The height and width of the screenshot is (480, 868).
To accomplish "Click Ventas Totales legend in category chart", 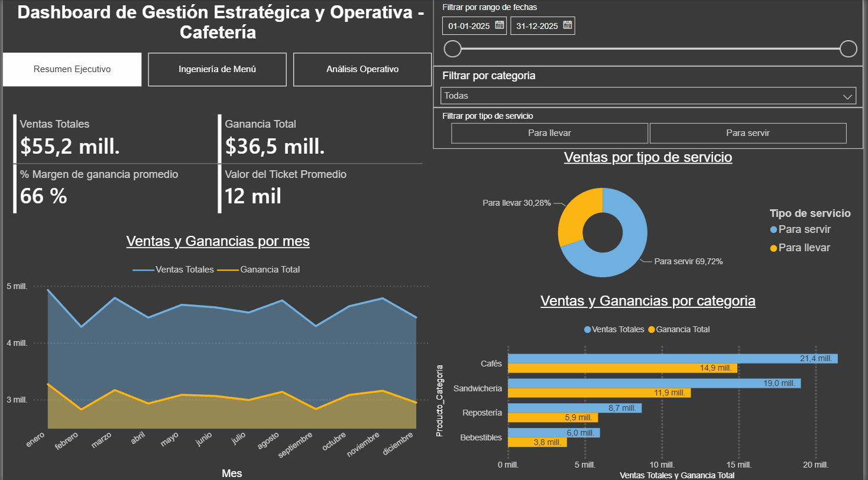I will (614, 329).
